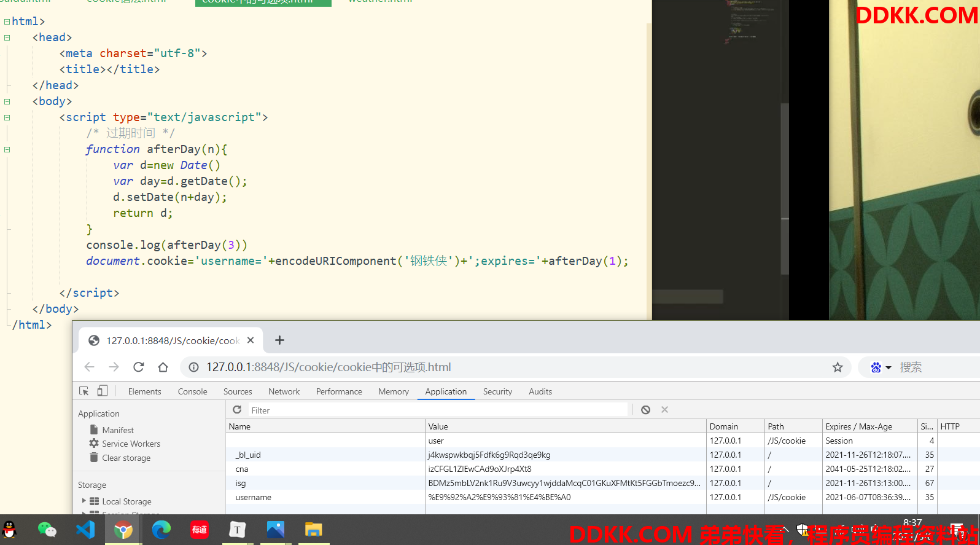The image size is (980, 545).
Task: Switch to the Network tab
Action: (x=284, y=391)
